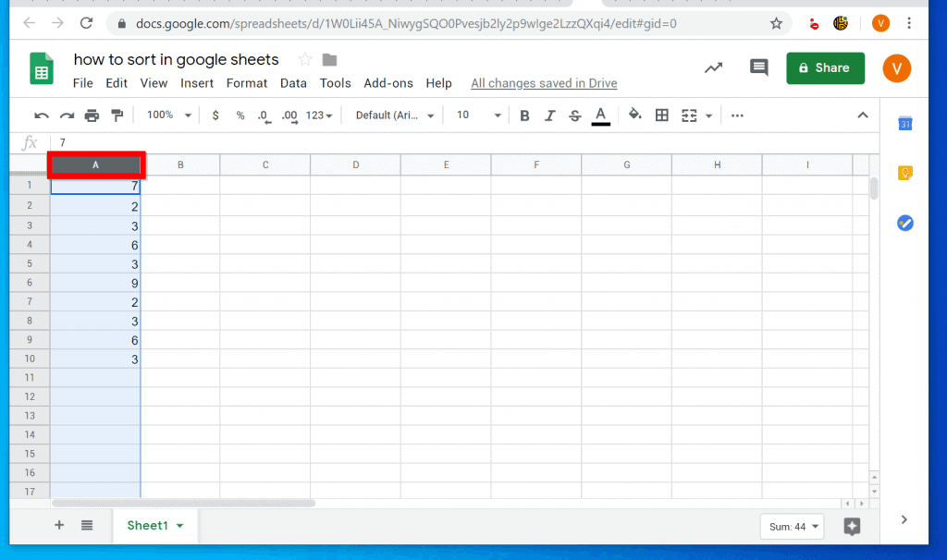
Task: Open Tasks in the side panel
Action: [x=904, y=224]
